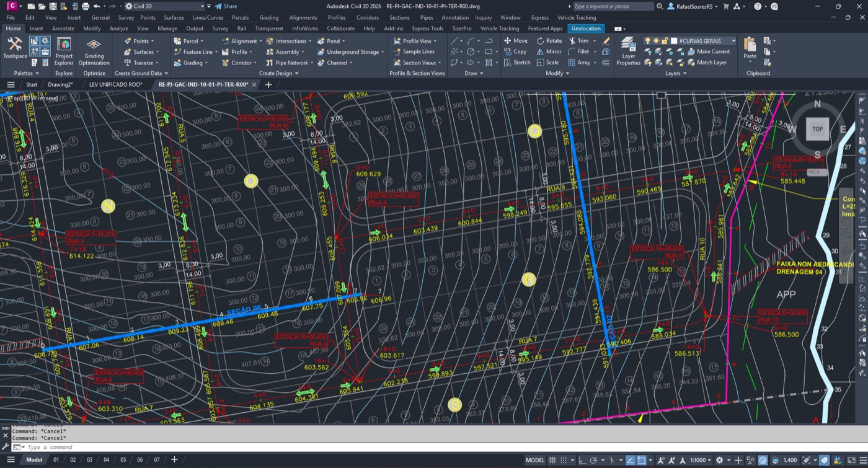
Task: Open the RafaelSoaresRS account menu
Action: point(693,6)
